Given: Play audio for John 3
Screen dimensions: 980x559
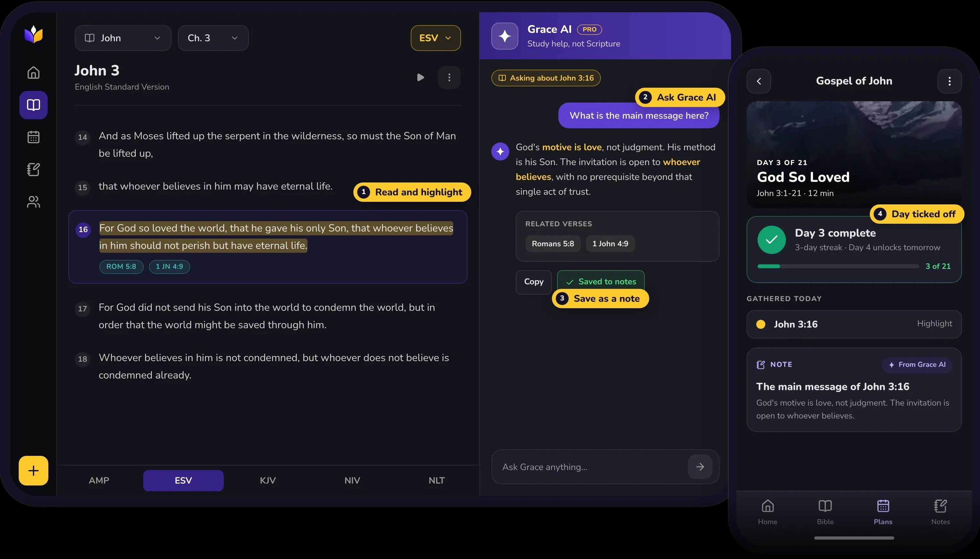Looking at the screenshot, I should tap(420, 78).
